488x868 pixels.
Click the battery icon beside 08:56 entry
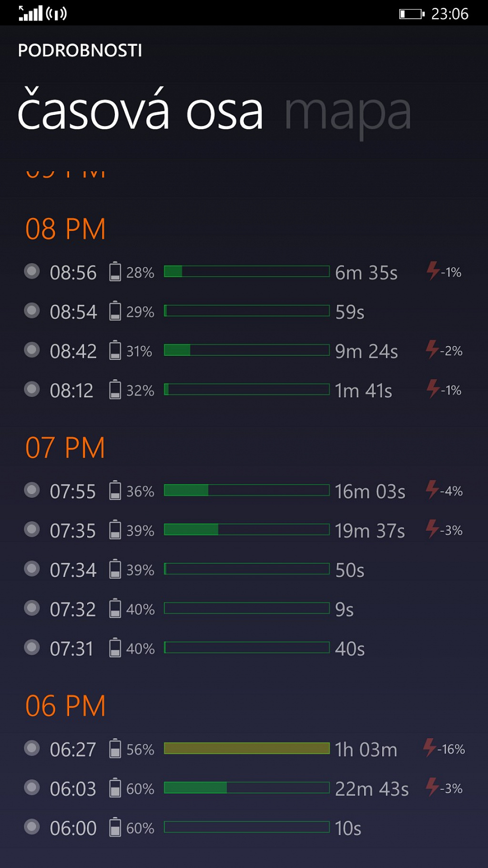(115, 272)
